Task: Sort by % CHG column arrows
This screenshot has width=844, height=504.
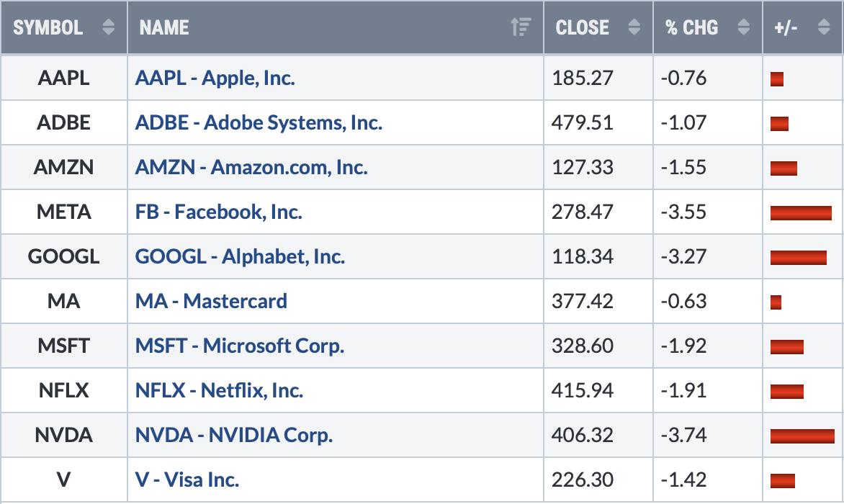Action: click(x=743, y=27)
